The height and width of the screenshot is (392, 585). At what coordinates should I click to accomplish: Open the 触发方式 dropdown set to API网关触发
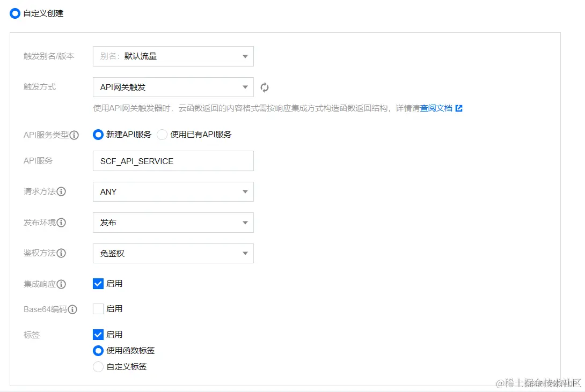point(173,87)
